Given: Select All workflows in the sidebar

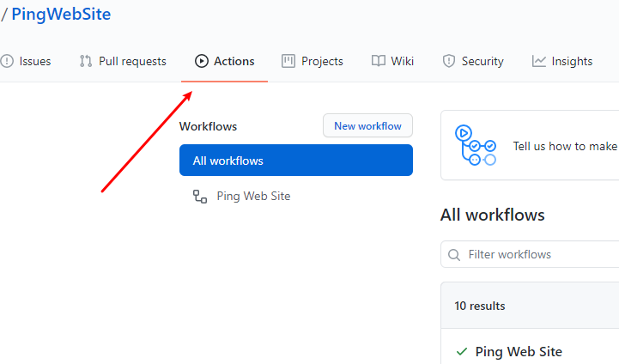Looking at the screenshot, I should point(296,161).
